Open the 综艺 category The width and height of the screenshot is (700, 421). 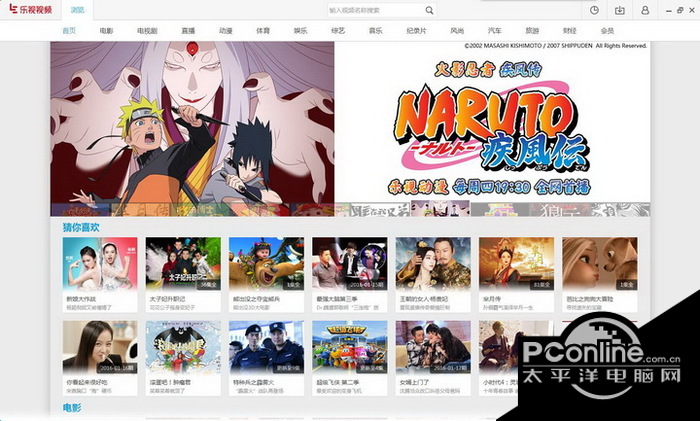[x=338, y=31]
